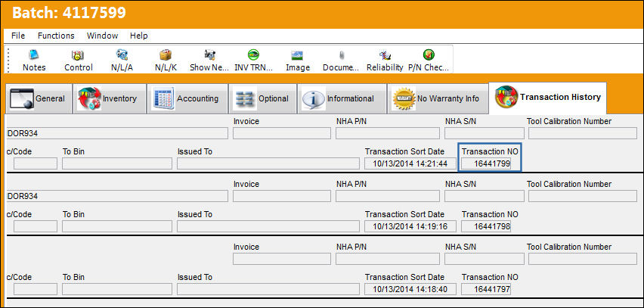Click c/Code field in transaction 16441799

(36, 163)
